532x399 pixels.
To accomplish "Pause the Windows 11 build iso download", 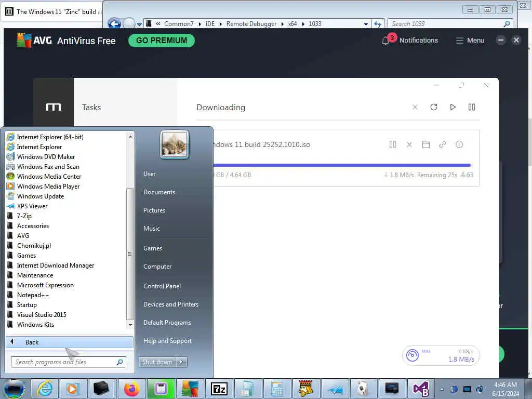I will coord(393,144).
